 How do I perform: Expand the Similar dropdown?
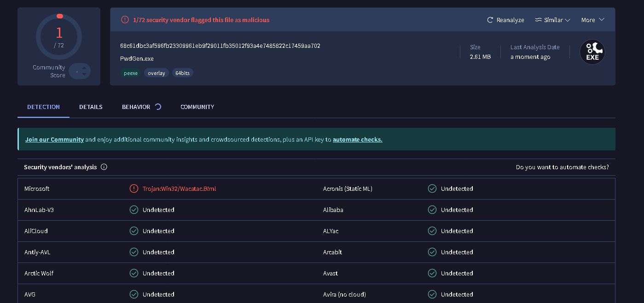click(553, 20)
